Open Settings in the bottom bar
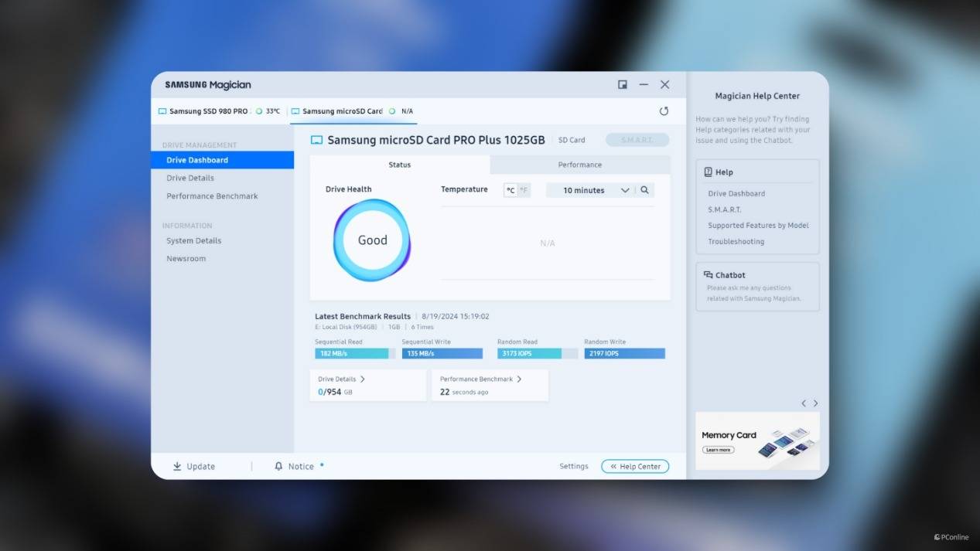The height and width of the screenshot is (551, 980). pyautogui.click(x=574, y=467)
